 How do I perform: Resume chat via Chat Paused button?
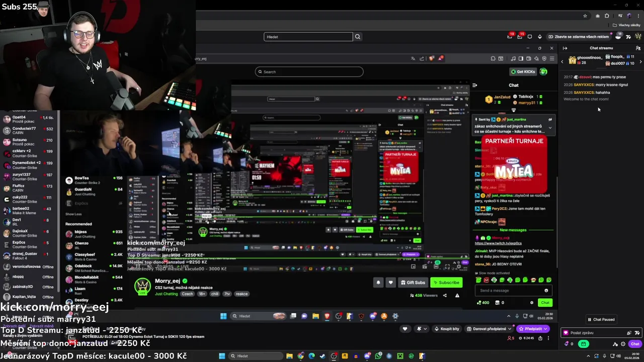pos(601,319)
